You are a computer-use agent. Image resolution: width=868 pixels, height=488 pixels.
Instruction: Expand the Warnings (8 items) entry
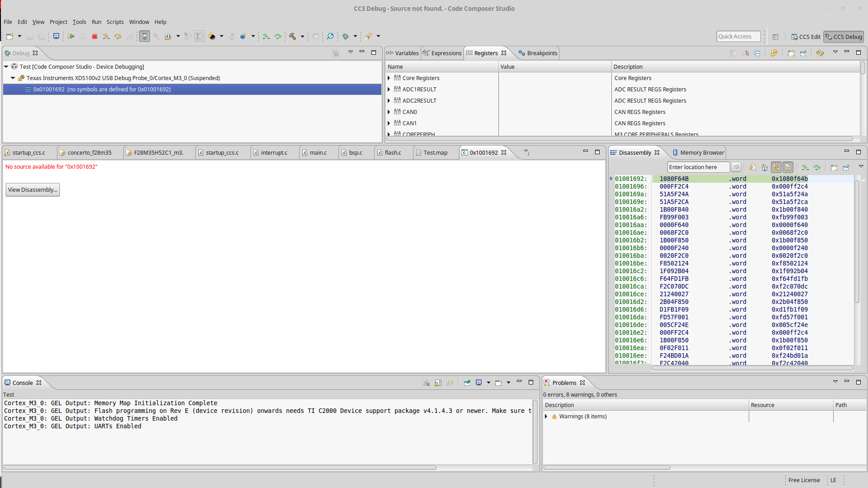[x=546, y=417]
